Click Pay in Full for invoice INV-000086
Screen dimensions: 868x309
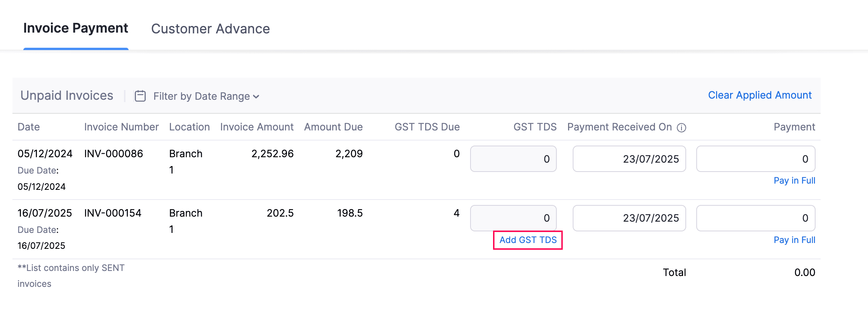[794, 180]
